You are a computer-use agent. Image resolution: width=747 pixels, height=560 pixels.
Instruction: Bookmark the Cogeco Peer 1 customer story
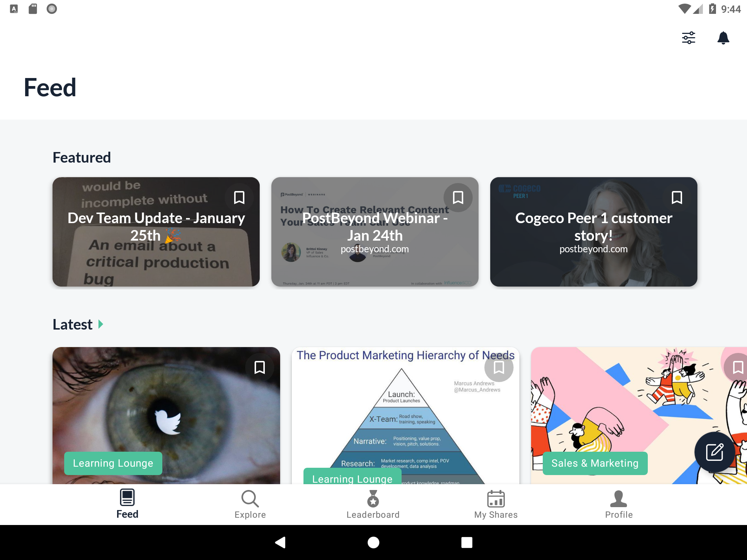(677, 198)
